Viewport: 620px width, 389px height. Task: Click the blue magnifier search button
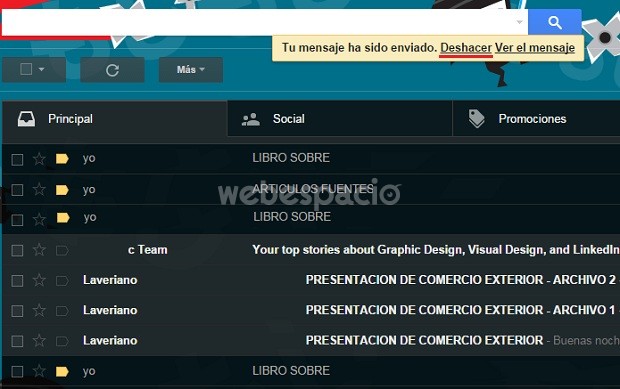(555, 23)
